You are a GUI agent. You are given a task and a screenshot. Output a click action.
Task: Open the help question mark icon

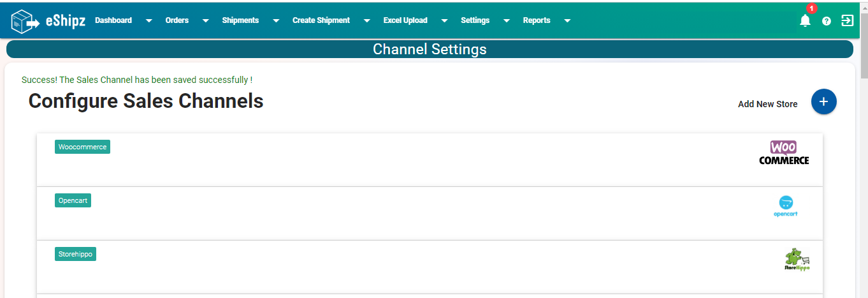[827, 21]
